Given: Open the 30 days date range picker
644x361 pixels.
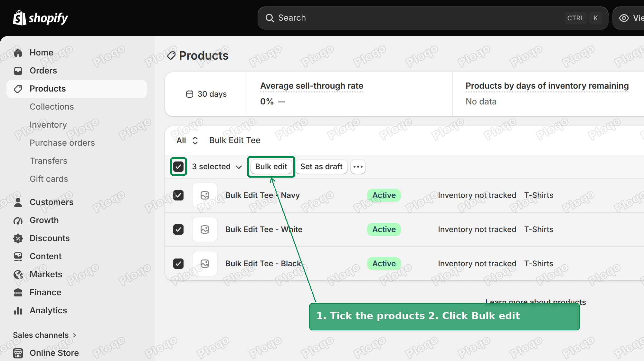Looking at the screenshot, I should [x=206, y=94].
